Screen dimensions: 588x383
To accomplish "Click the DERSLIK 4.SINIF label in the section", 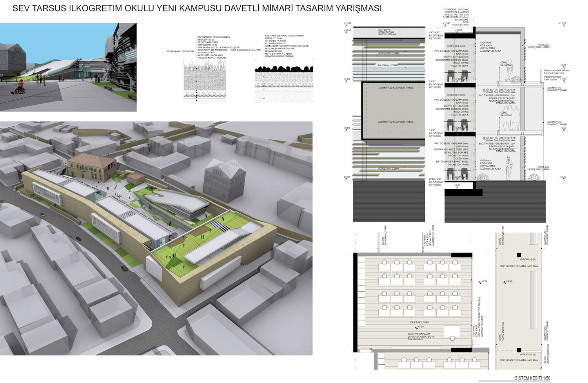I will click(456, 46).
